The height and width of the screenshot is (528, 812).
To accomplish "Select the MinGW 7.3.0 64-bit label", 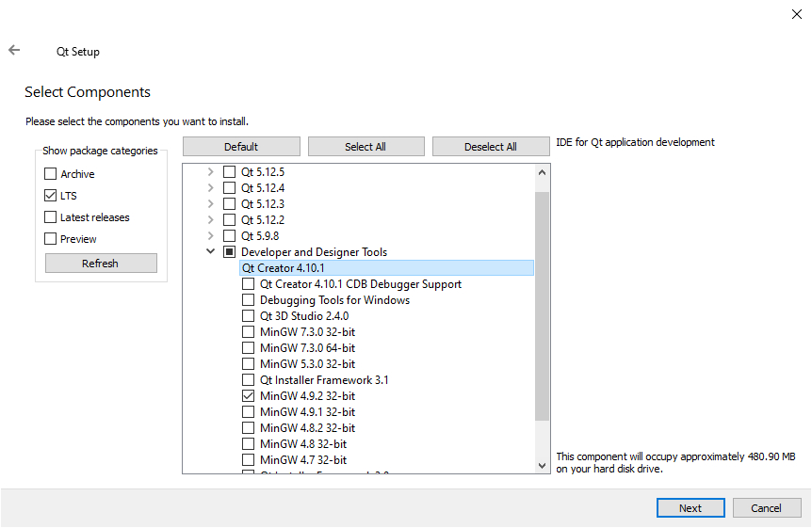I will [308, 348].
